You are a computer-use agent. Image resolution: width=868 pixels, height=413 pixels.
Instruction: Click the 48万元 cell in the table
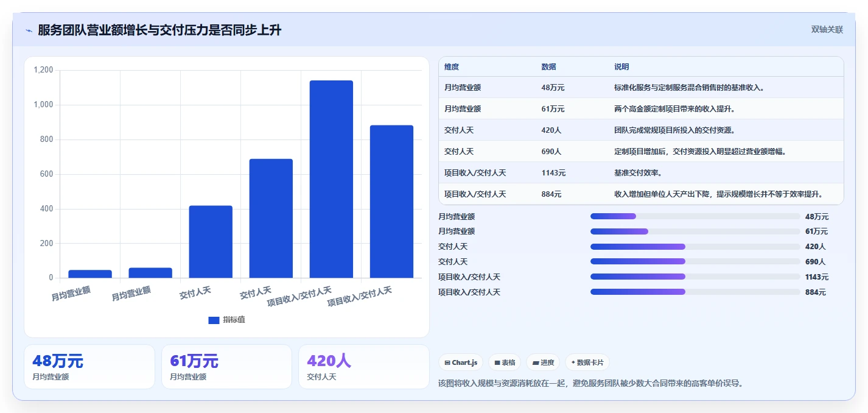tap(553, 88)
